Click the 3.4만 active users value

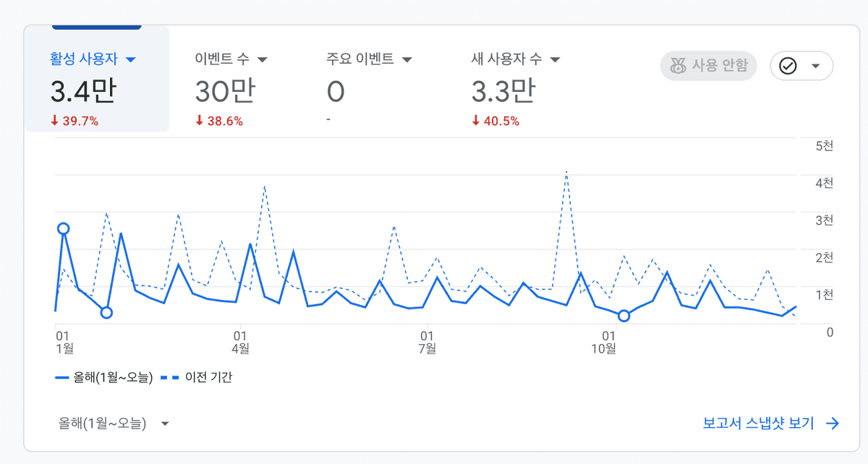click(83, 92)
